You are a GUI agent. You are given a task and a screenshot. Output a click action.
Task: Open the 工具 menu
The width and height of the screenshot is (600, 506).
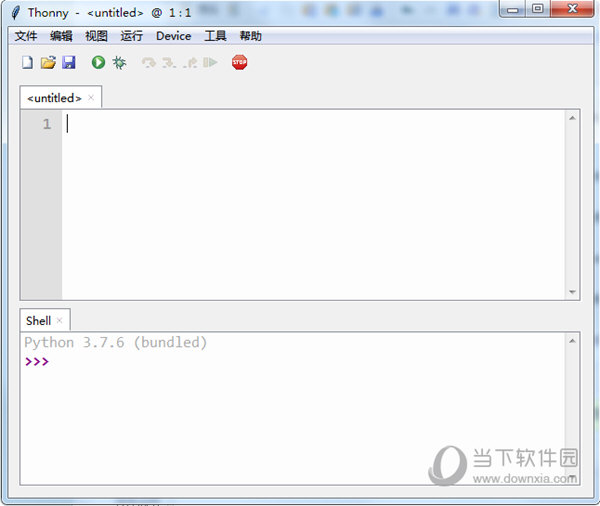pos(215,36)
